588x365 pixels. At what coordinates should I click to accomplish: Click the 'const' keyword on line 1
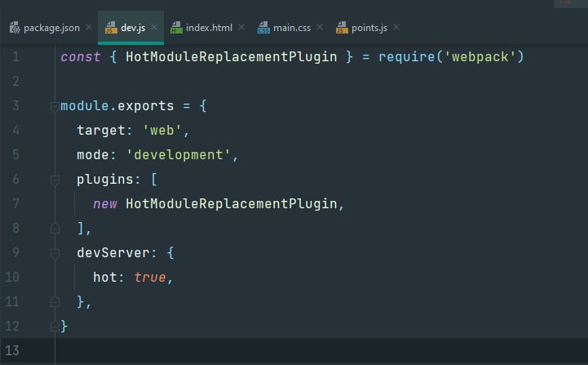pos(81,57)
